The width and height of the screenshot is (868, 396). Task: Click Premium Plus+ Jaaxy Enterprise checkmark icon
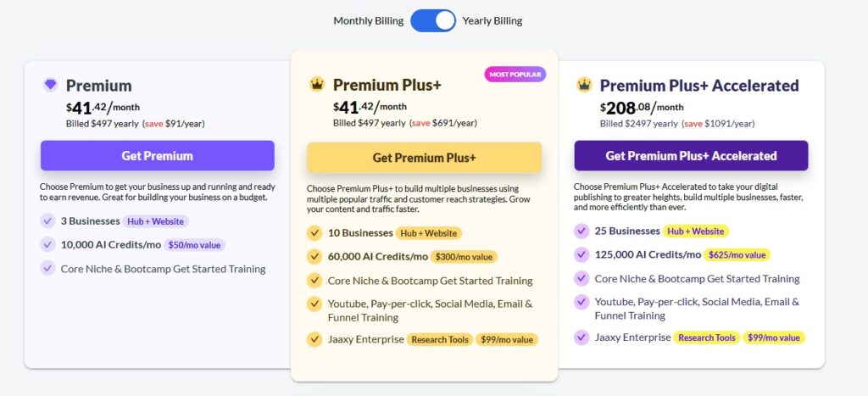click(x=314, y=339)
